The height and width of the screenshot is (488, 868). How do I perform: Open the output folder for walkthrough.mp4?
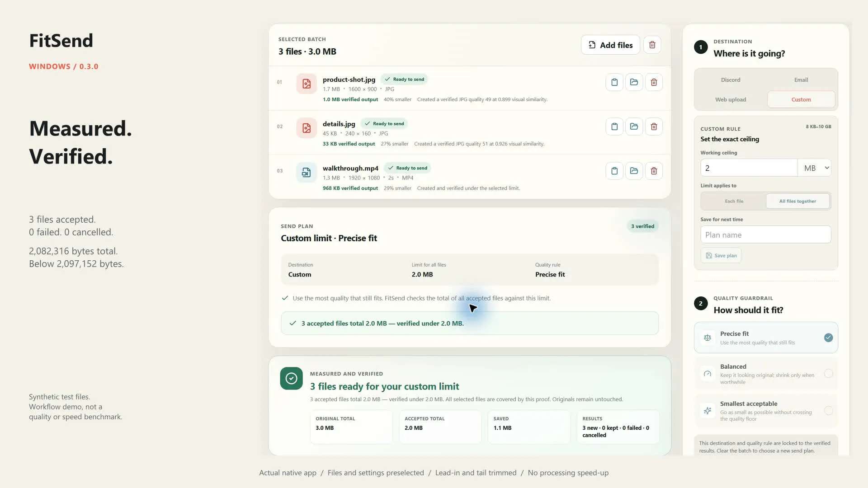click(x=634, y=171)
